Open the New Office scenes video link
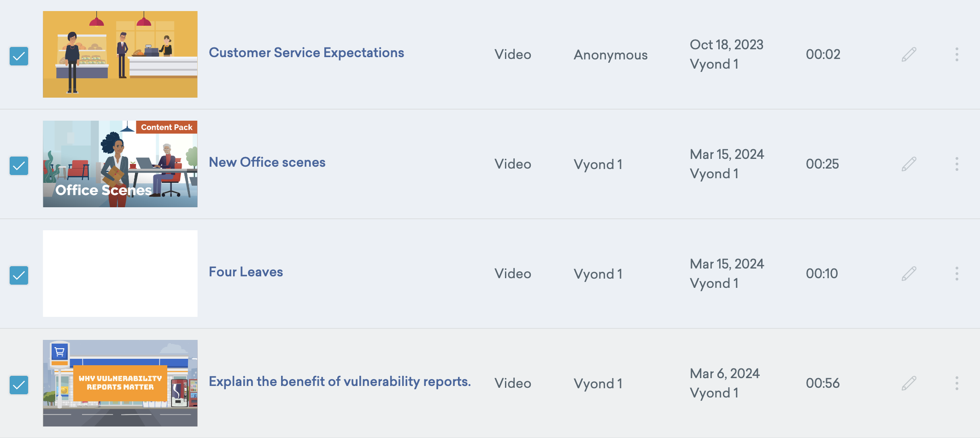 tap(267, 162)
